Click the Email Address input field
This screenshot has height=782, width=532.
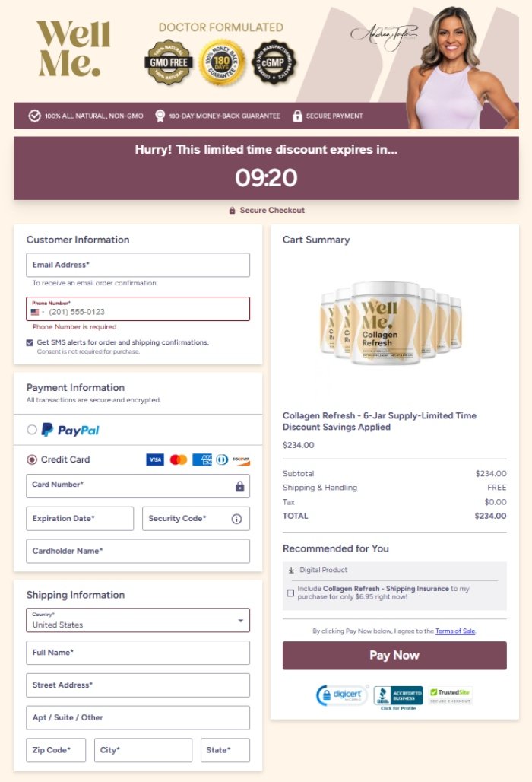coord(138,265)
